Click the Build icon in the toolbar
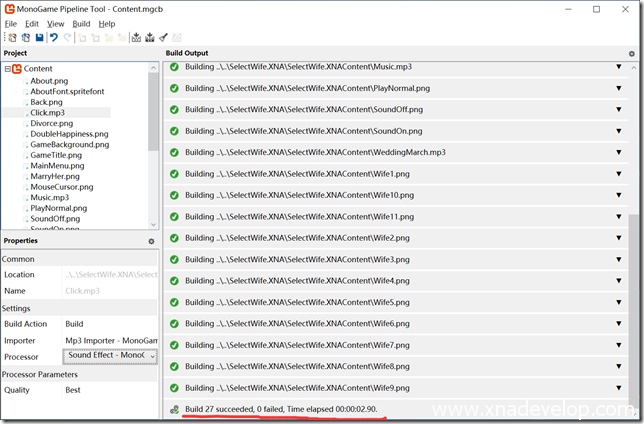Screen dimensions: 644x424 pos(136,37)
